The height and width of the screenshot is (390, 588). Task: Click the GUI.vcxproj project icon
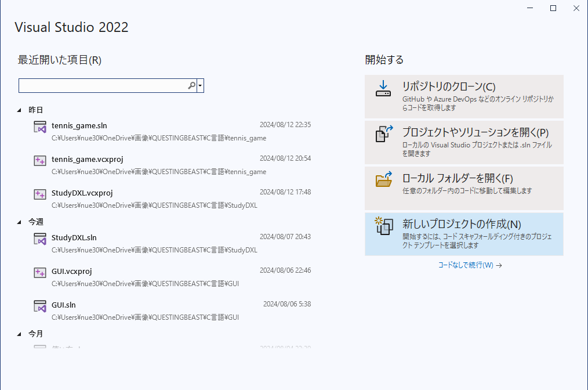pyautogui.click(x=40, y=273)
